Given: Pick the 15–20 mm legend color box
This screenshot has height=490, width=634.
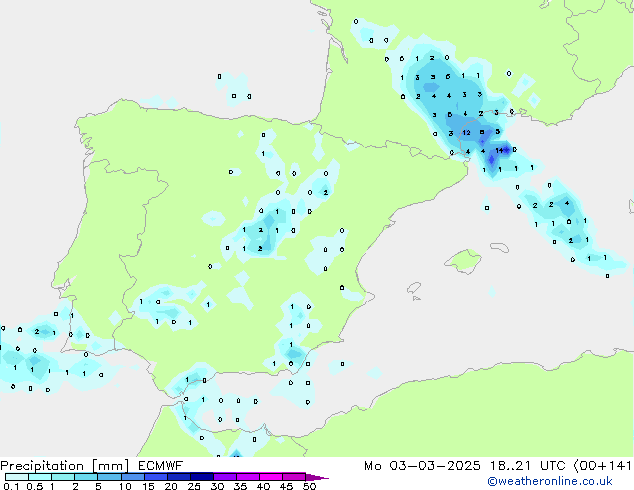Looking at the screenshot, I should pos(155,477).
